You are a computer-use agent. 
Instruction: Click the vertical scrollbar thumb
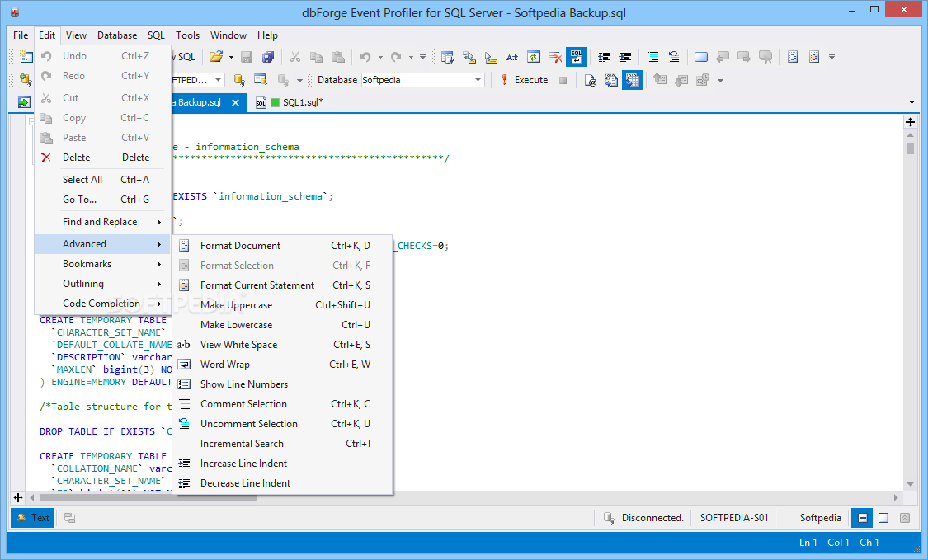[910, 148]
